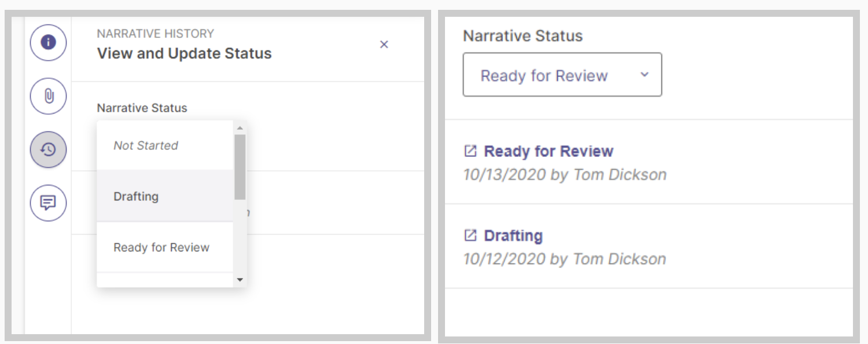This screenshot has width=868, height=344.
Task: Click the external link icon beside Ready for Review
Action: coord(470,151)
